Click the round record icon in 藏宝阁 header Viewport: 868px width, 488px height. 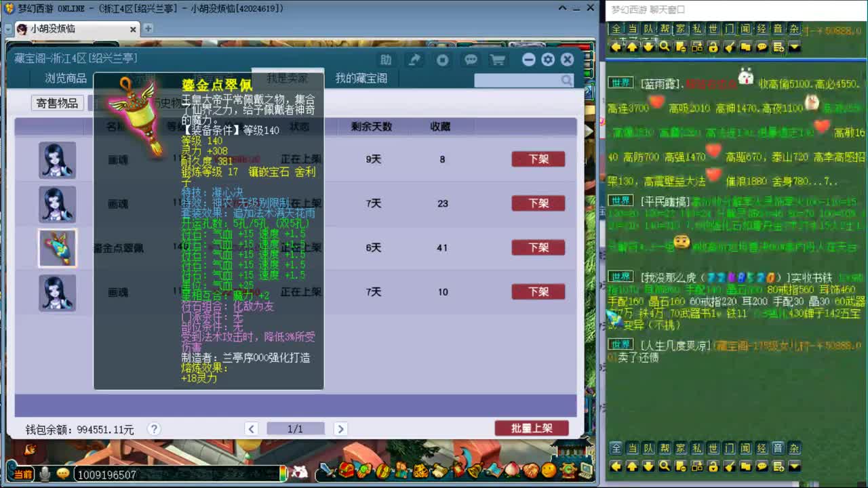tap(443, 60)
